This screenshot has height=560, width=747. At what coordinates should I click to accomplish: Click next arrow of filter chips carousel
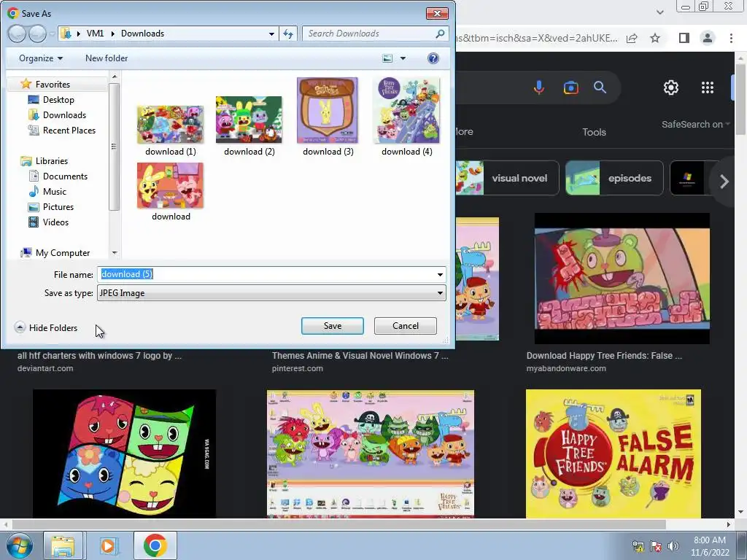(x=724, y=182)
